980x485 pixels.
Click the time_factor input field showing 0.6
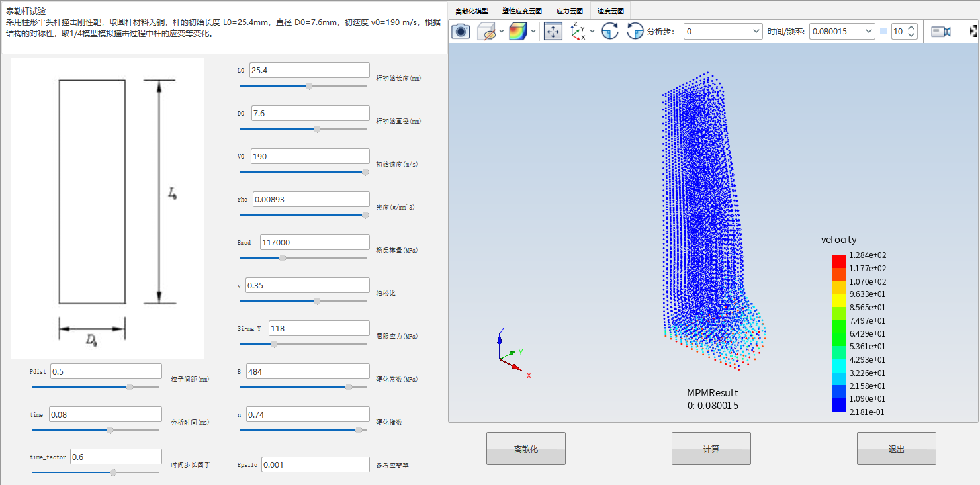pos(116,457)
